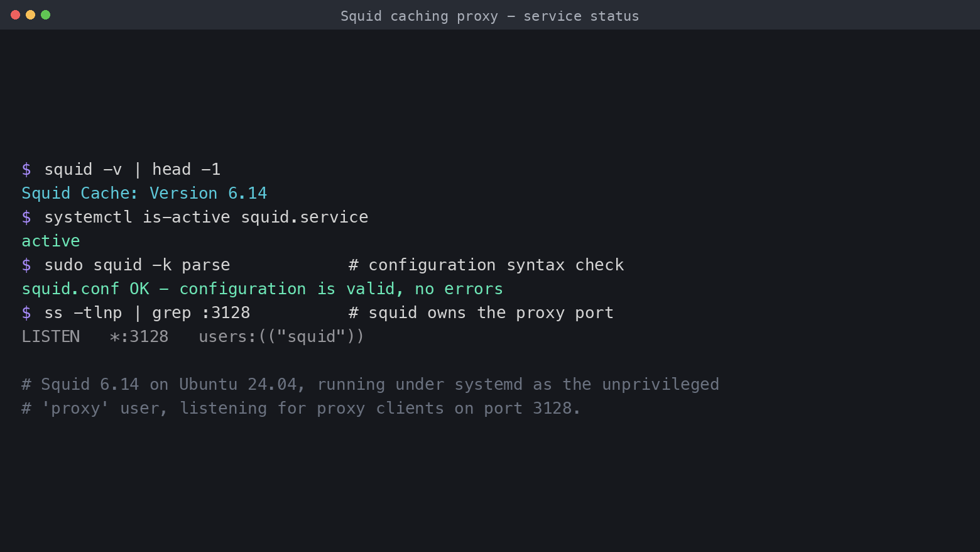The width and height of the screenshot is (980, 552).
Task: Close the terminal window with red button
Action: pos(15,14)
